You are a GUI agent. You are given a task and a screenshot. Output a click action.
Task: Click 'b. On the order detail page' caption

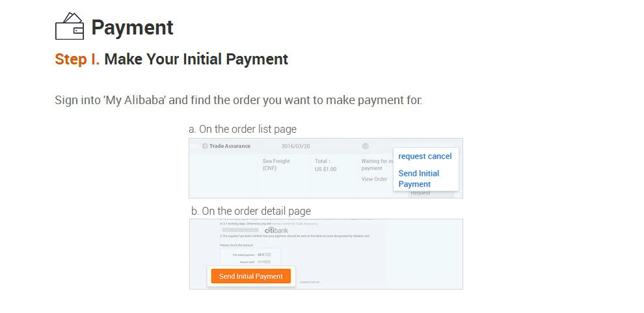(251, 211)
